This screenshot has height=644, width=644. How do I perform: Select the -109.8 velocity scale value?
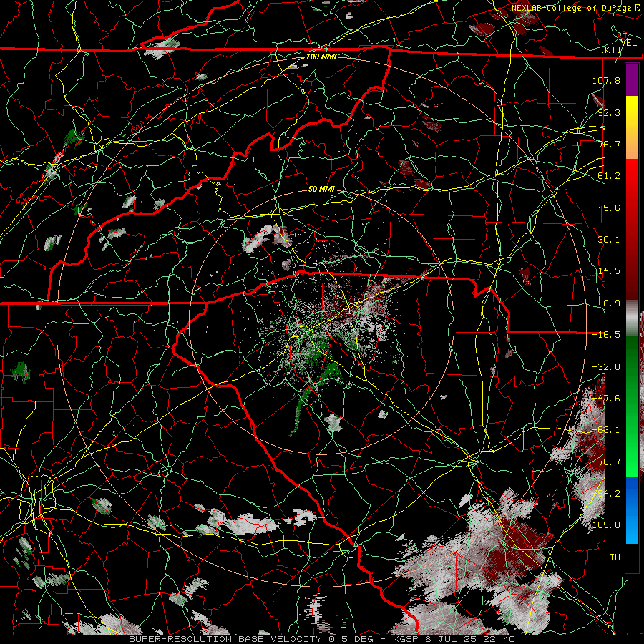coord(604,525)
